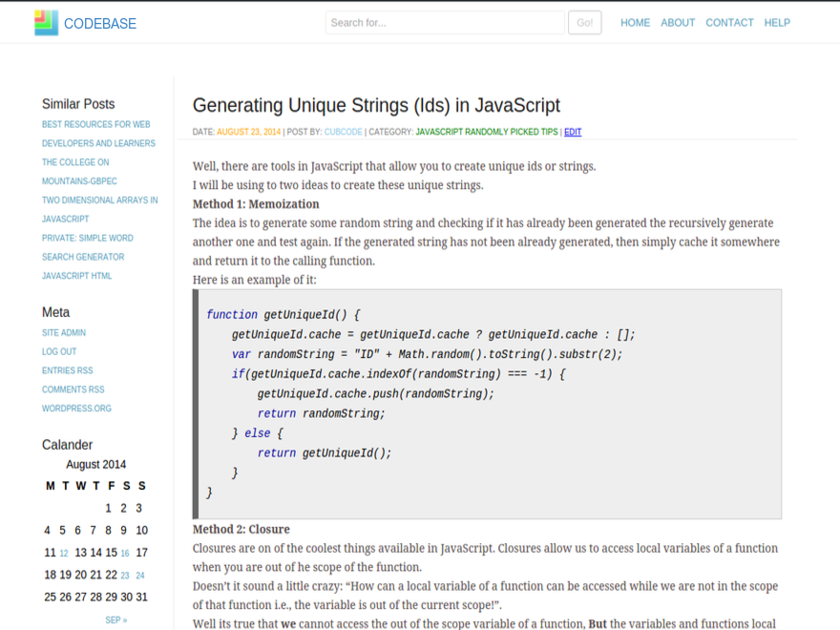Click the 'Similar Posts' sidebar heading

point(78,104)
